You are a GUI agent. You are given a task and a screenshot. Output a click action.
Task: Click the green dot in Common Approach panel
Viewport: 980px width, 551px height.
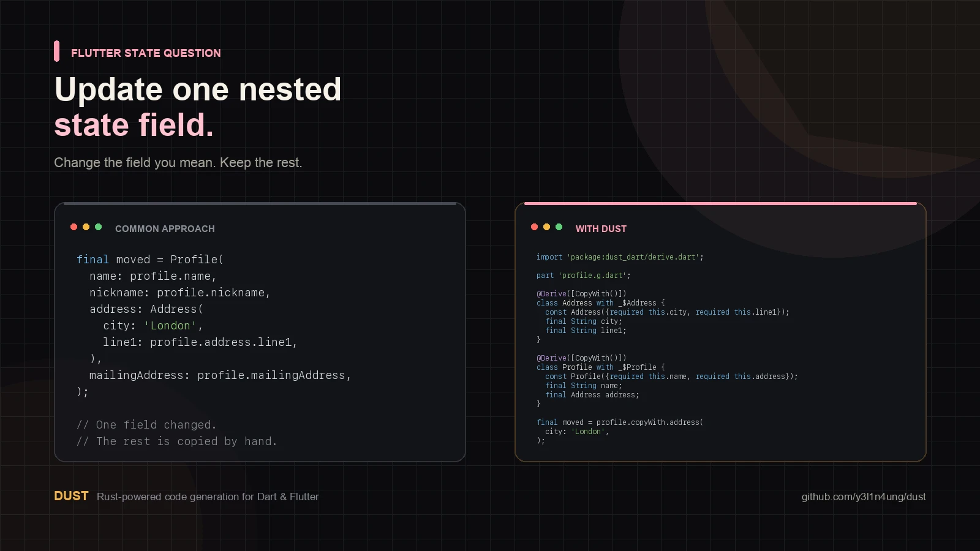click(x=98, y=227)
